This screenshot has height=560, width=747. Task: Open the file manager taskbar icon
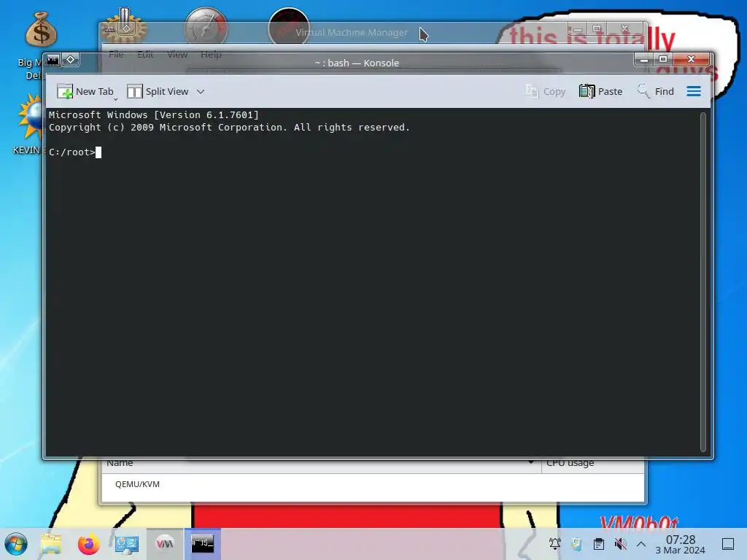(x=52, y=544)
